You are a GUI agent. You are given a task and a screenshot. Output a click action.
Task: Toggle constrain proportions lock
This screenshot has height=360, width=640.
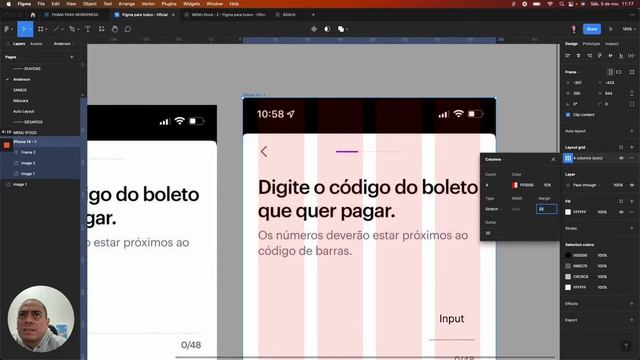pyautogui.click(x=632, y=93)
